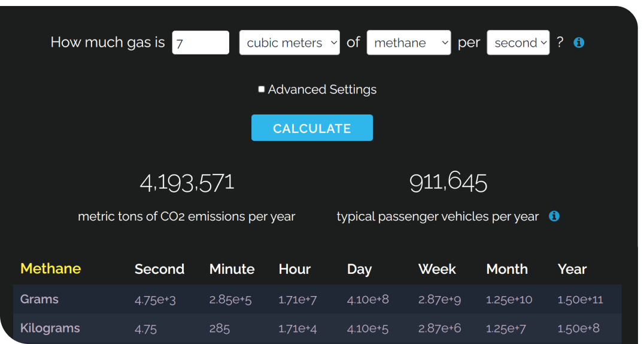
Task: Click the Year column header
Action: point(572,269)
